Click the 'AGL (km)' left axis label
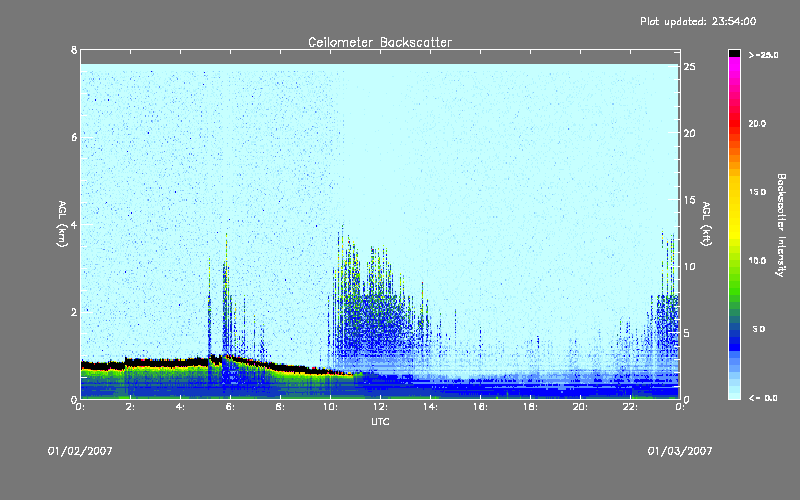Viewport: 800px width, 500px height. 62,224
